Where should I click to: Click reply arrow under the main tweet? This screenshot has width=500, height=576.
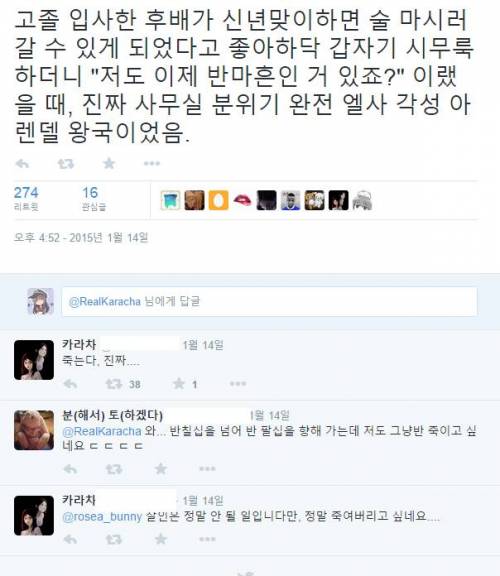coord(22,163)
